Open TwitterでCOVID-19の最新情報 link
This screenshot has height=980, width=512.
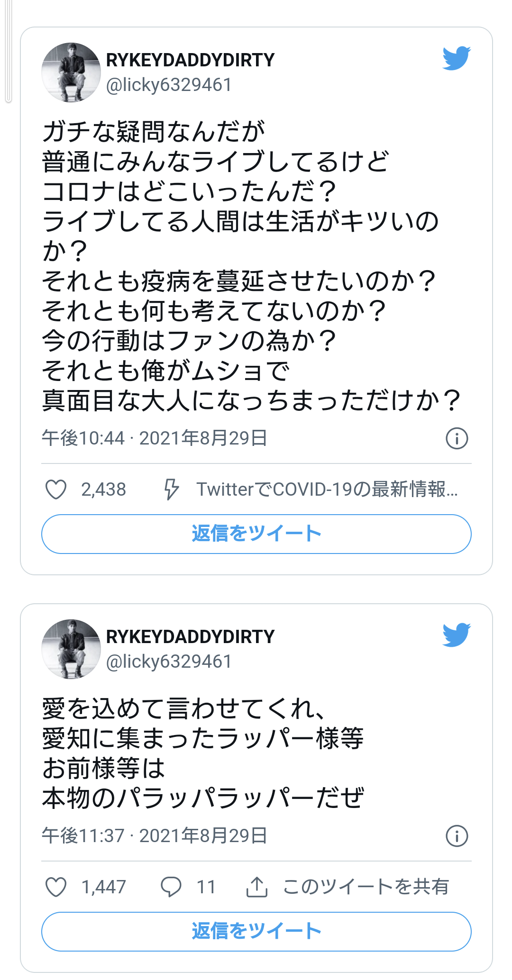pos(327,490)
